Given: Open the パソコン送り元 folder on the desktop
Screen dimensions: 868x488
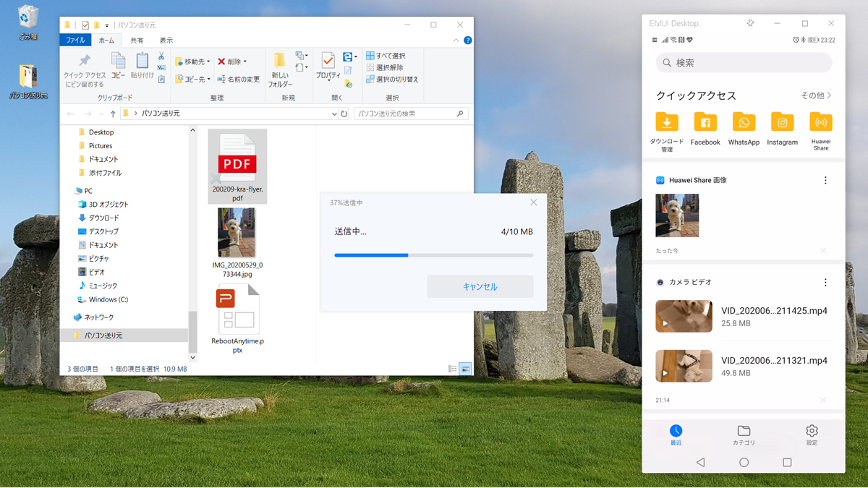Looking at the screenshot, I should tap(28, 81).
